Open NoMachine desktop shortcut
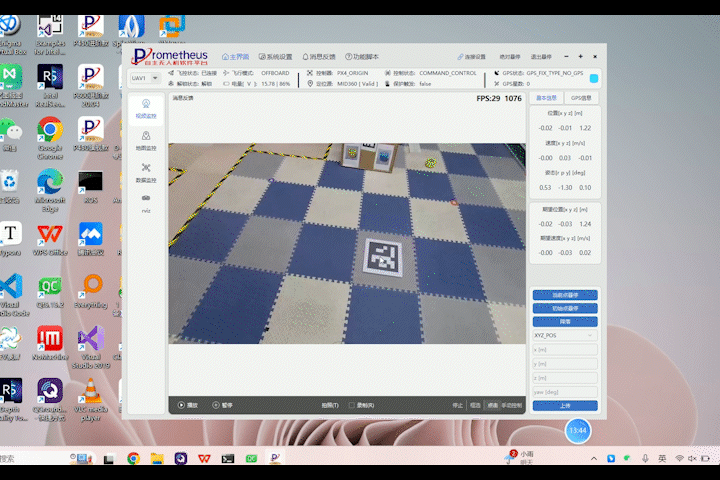The image size is (720, 480). [x=50, y=343]
